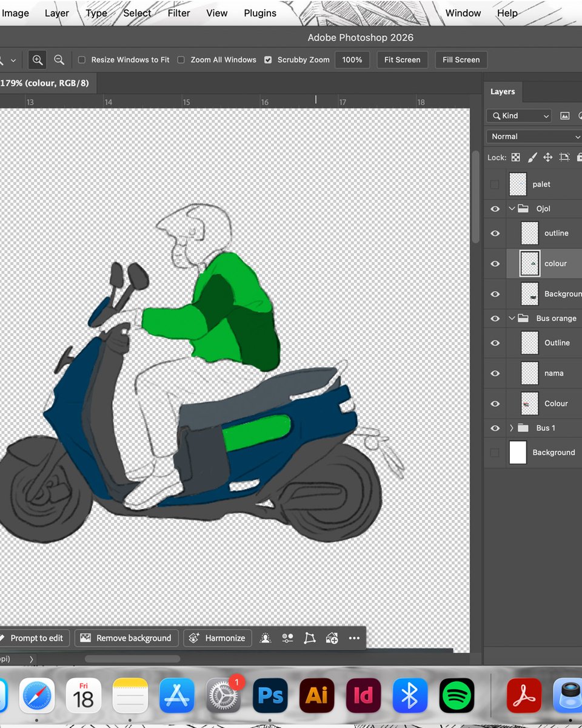
Task: Select the Background layer thumbnail at the bottom
Action: [518, 453]
